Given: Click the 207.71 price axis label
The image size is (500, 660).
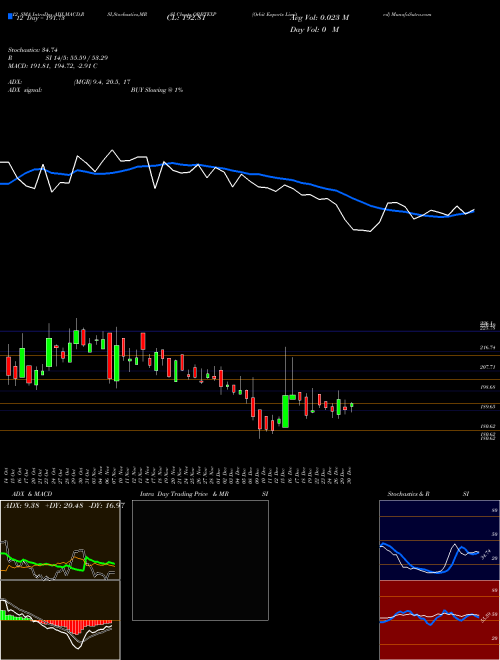Looking at the screenshot, I should [x=488, y=367].
